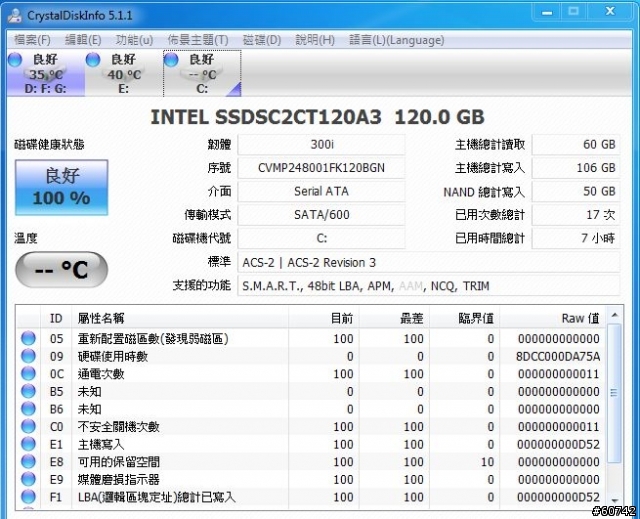Close the CrystalDiskInfo window
The height and width of the screenshot is (519, 640).
point(610,12)
